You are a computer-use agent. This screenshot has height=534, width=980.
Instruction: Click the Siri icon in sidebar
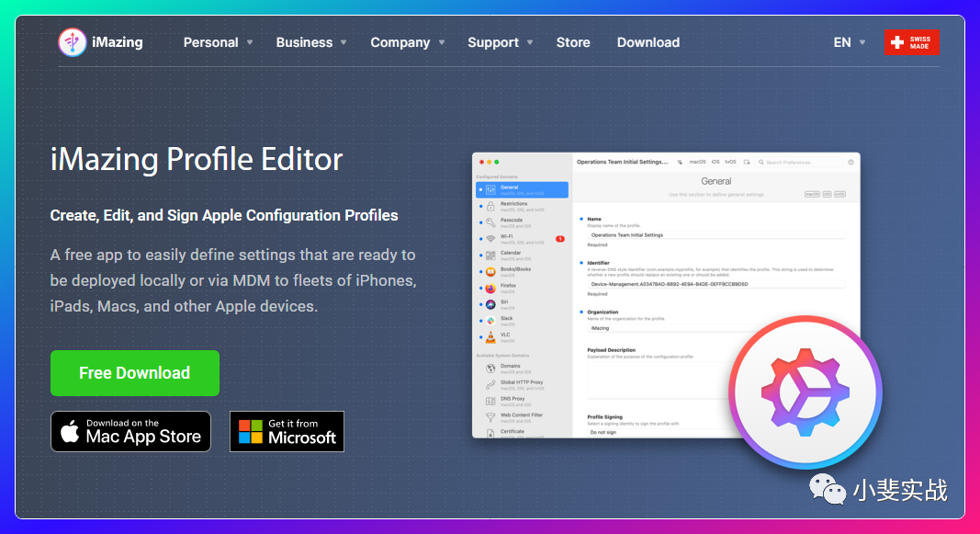(490, 304)
